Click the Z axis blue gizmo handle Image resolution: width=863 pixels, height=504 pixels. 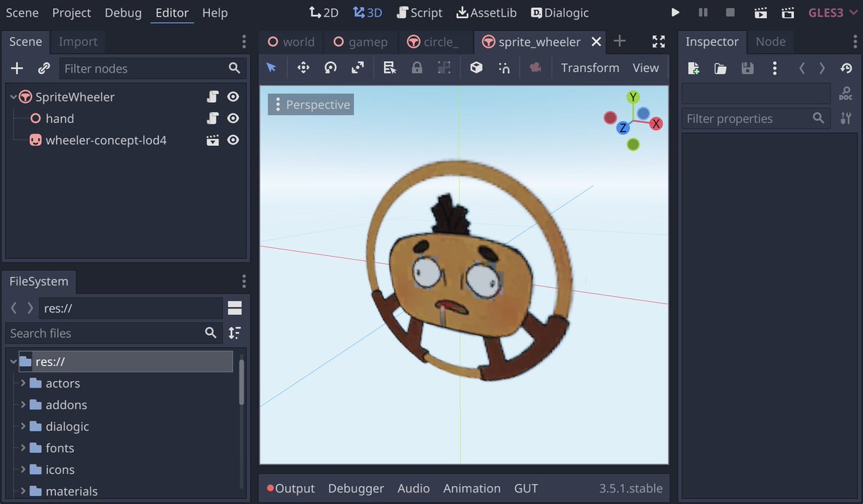tap(623, 128)
